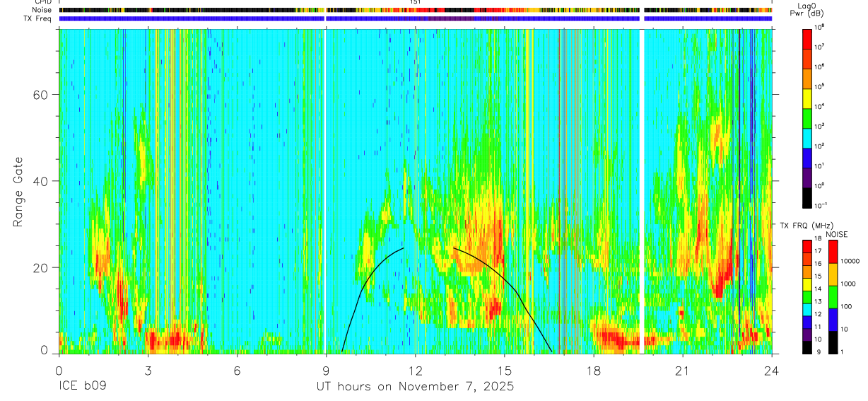Click the 'ICE b09' radar label
868x401 pixels.
click(81, 387)
